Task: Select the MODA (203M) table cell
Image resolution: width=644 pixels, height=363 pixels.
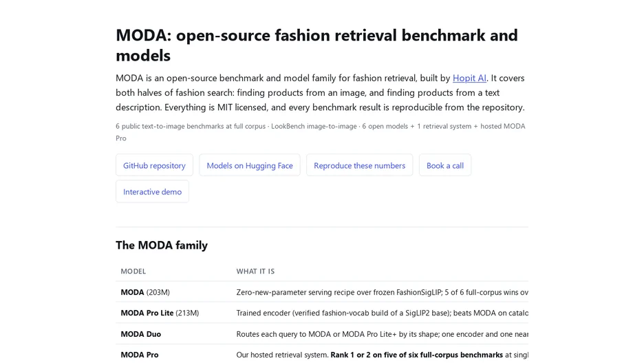Action: [173, 292]
